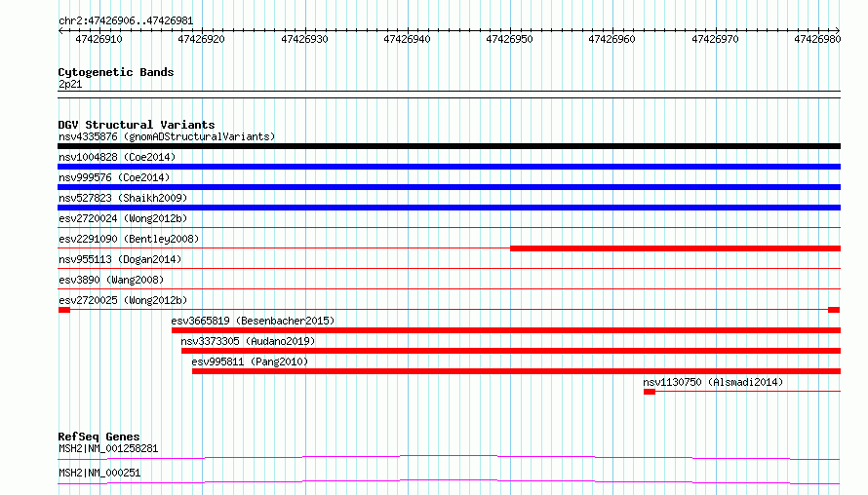Click nsv999576 (Coe2014) label
Screen dimensions: 868x495
coord(114,177)
